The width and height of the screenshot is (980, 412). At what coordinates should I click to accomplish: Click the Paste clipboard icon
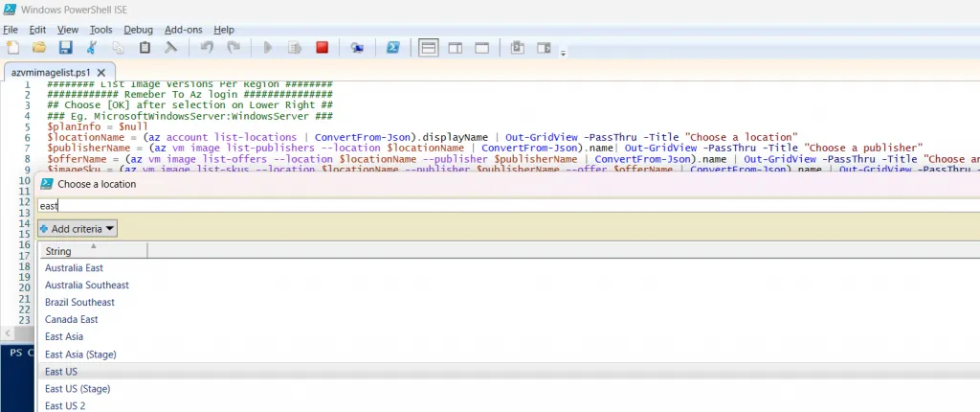tap(145, 47)
